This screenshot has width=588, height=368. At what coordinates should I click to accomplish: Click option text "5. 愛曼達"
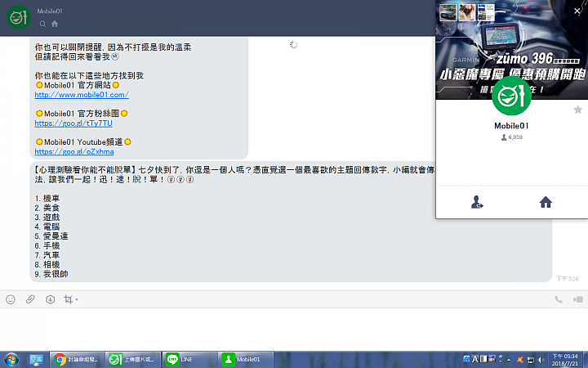[51, 236]
